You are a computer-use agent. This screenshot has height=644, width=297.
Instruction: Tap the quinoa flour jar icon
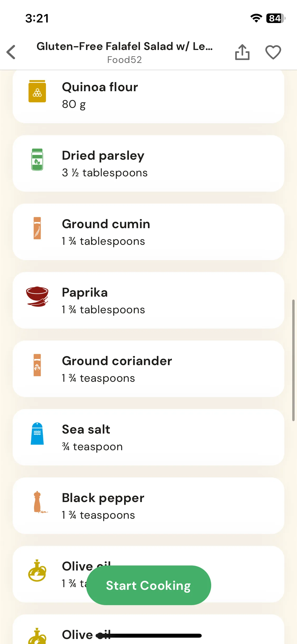point(37,91)
